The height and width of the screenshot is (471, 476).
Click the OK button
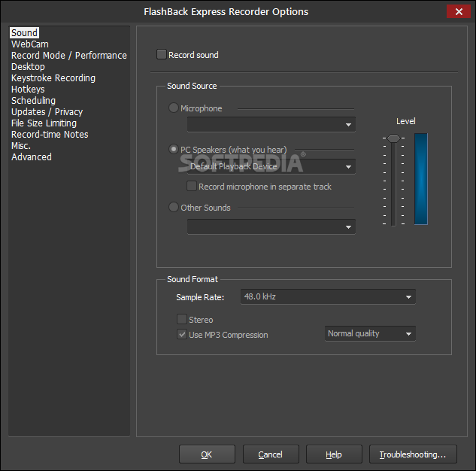point(207,454)
